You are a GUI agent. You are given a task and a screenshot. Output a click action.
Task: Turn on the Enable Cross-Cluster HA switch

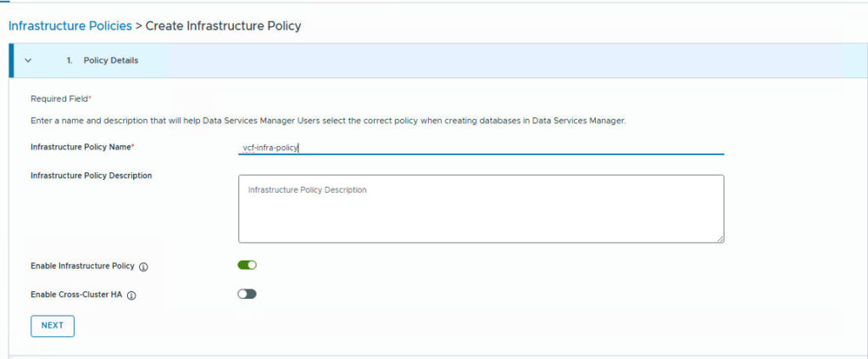(247, 294)
